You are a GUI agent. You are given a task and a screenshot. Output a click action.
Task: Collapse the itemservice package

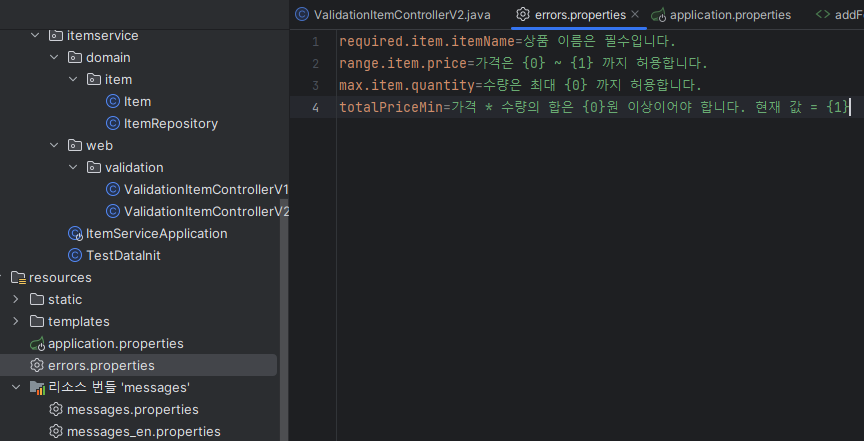tap(35, 35)
